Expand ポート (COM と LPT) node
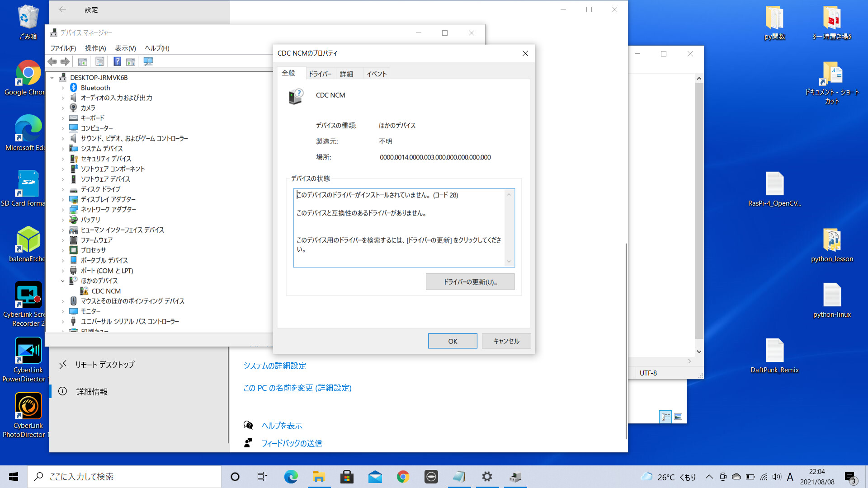This screenshot has width=868, height=488. pos(63,271)
